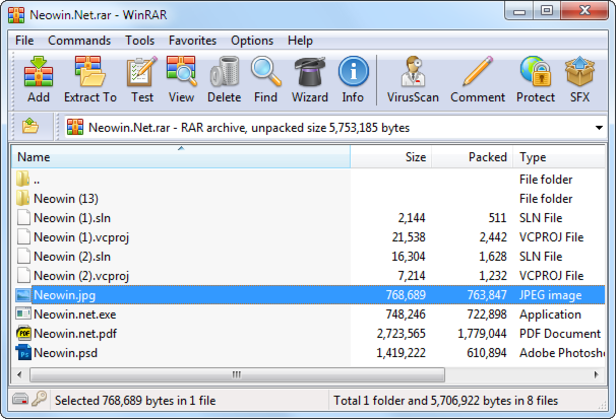Expand the archive path dropdown arrow
The width and height of the screenshot is (616, 419).
599,128
